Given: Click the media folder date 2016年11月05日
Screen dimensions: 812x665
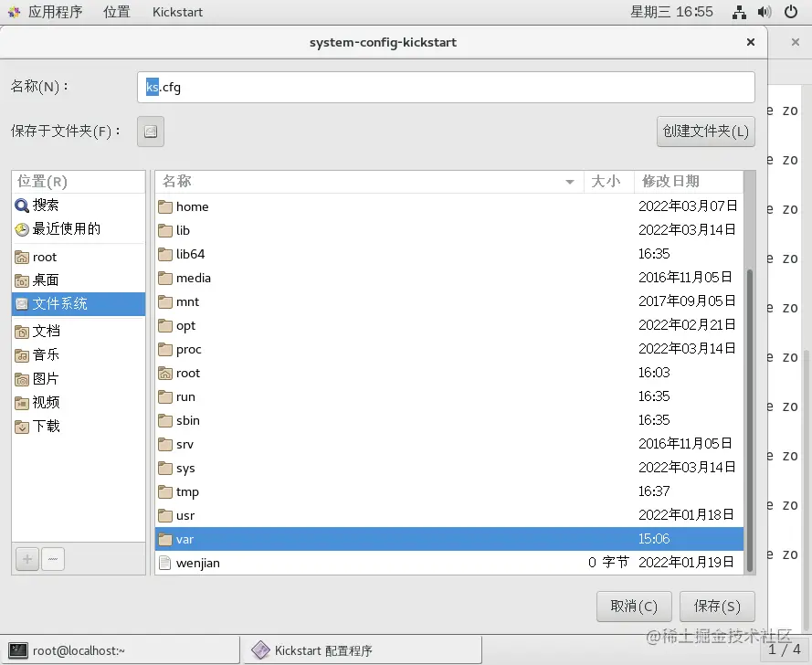Looking at the screenshot, I should coord(685,278).
